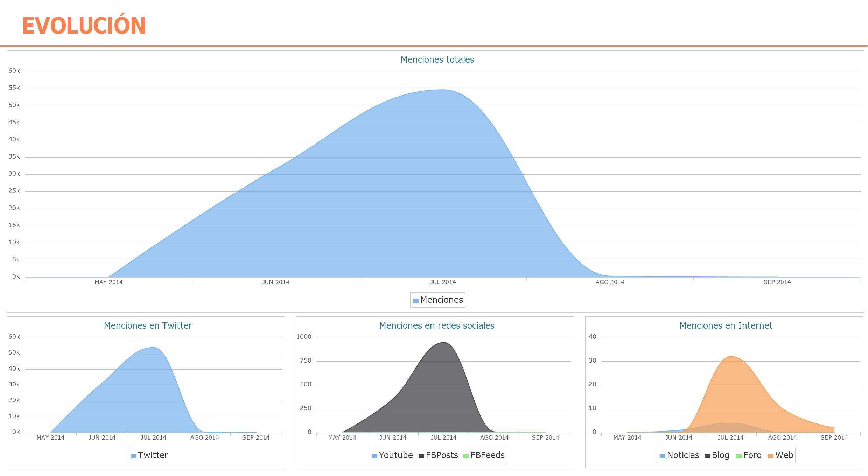The image size is (868, 476).
Task: Toggle the Menciones legend entry
Action: click(x=438, y=300)
